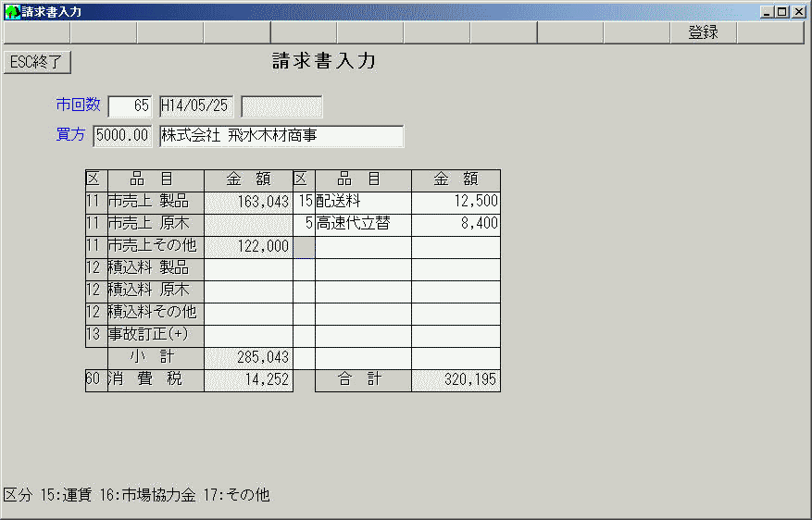812x520 pixels.
Task: Click the 高速代立替 amount 8,400
Action: (x=456, y=225)
